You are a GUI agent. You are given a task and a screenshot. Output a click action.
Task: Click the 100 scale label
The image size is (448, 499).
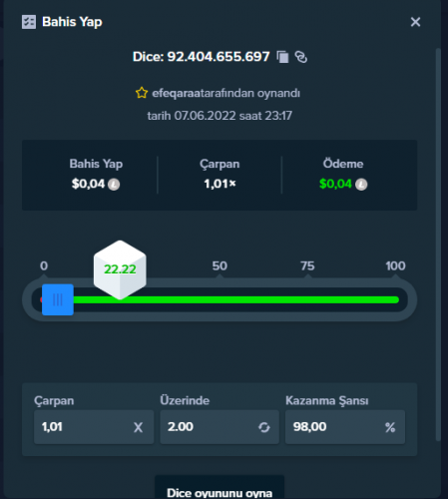click(395, 266)
